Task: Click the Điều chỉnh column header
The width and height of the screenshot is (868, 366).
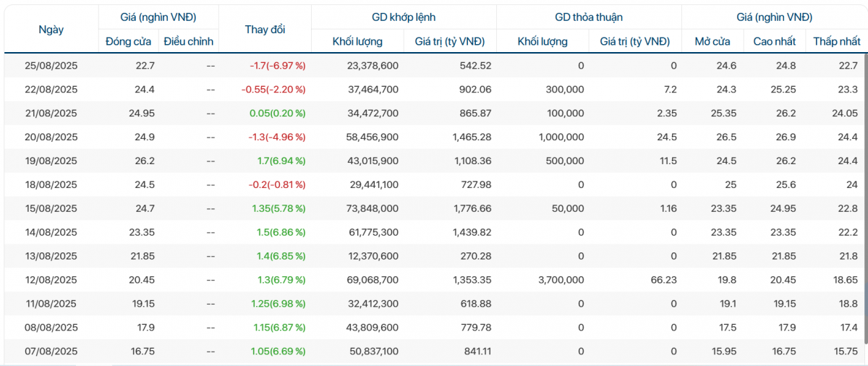Action: click(x=188, y=41)
